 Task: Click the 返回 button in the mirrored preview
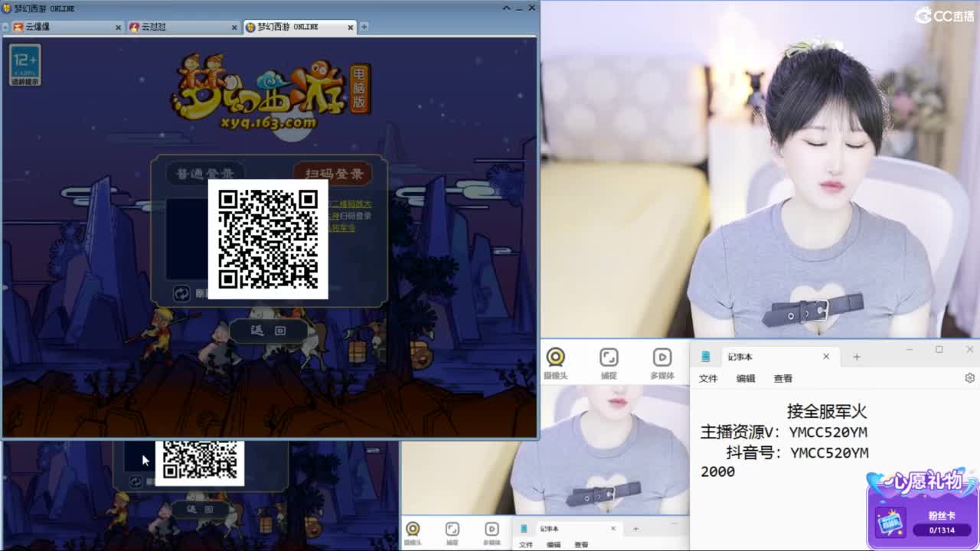pos(200,510)
